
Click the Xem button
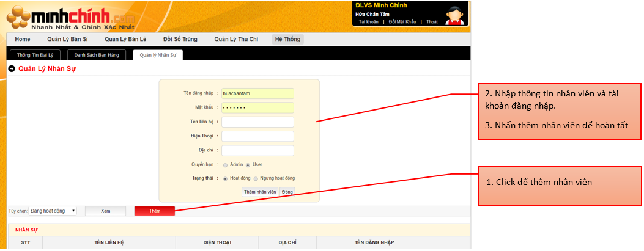tap(105, 211)
